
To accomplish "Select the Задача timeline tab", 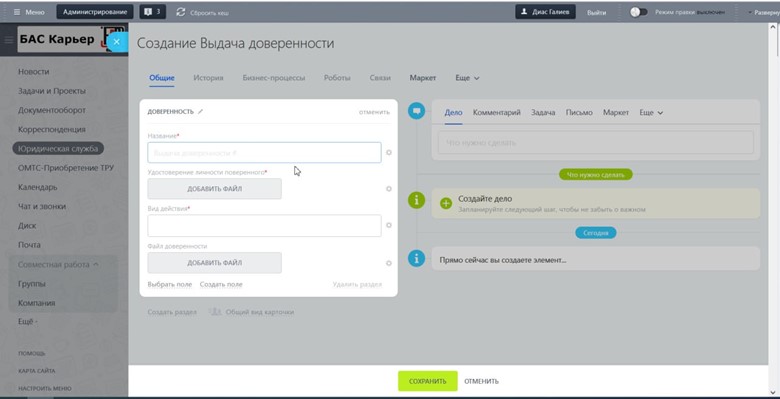I will point(543,113).
